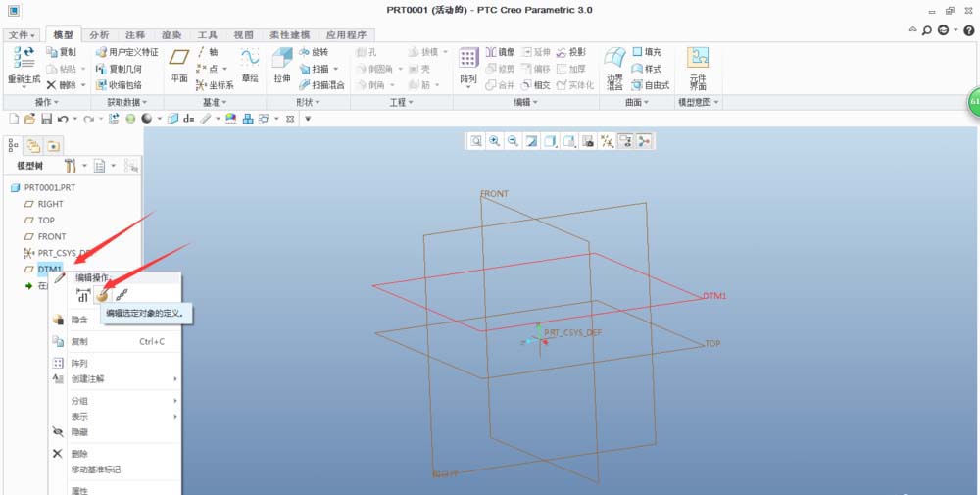Viewport: 980px width, 495px height.
Task: Click the 样式 style surface tool
Action: [x=647, y=69]
